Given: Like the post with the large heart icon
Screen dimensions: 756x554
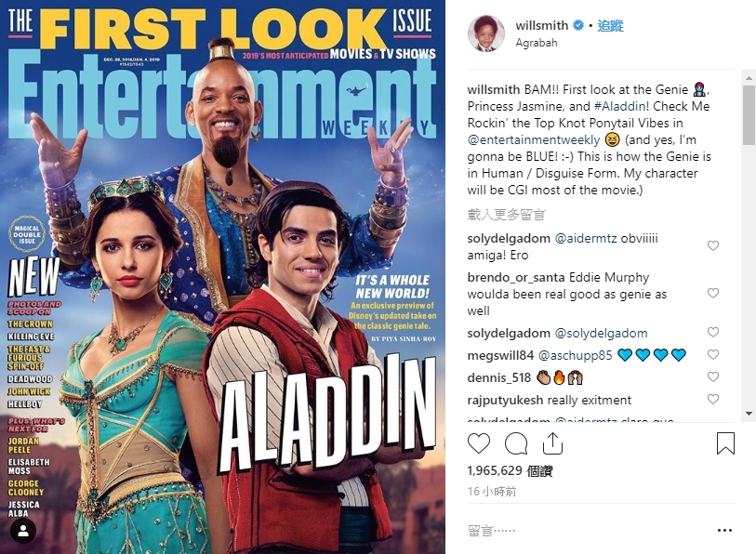Looking at the screenshot, I should 479,443.
